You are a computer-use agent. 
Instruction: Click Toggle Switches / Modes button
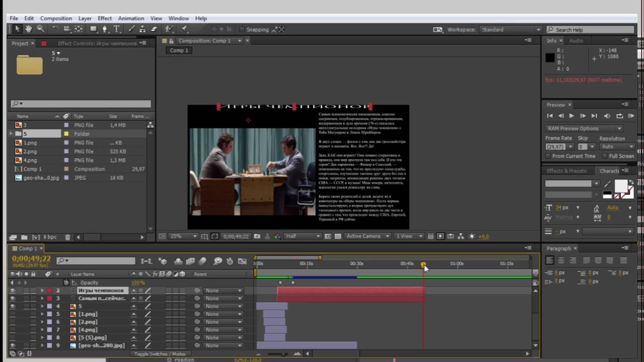(x=160, y=354)
